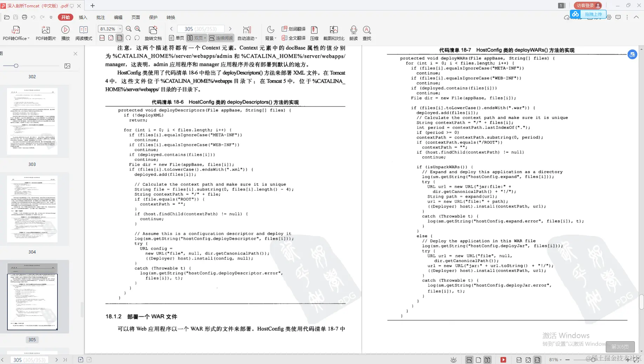Run 全文翻译 full-text translation
The width and height of the screenshot is (644, 364).
tap(294, 38)
